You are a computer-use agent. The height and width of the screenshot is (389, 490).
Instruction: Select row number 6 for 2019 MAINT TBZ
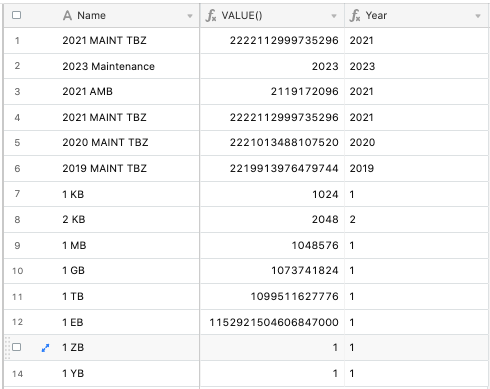17,169
